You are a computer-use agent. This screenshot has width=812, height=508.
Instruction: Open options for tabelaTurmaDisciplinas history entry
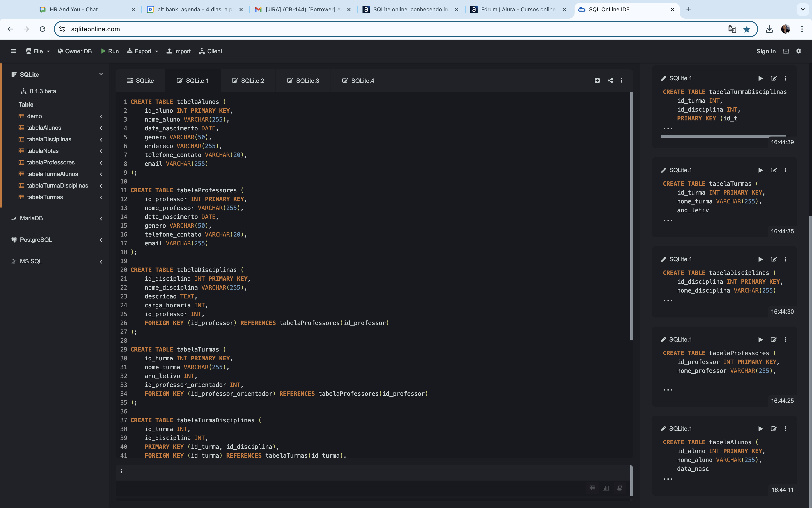pos(785,78)
